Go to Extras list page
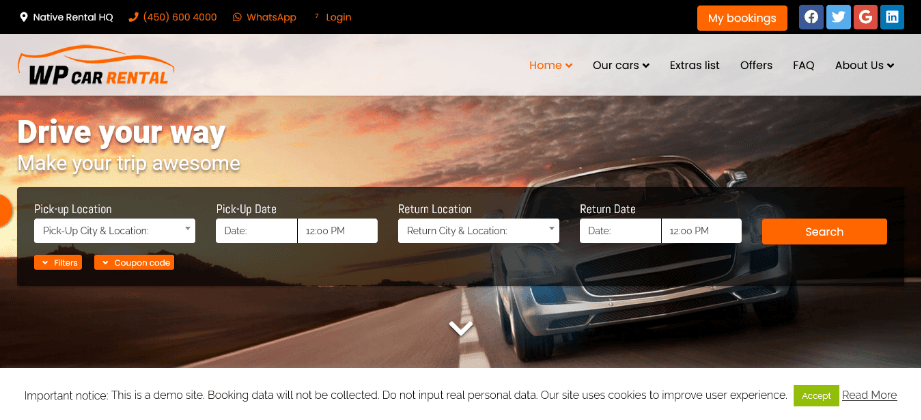921x420 pixels. [x=694, y=65]
